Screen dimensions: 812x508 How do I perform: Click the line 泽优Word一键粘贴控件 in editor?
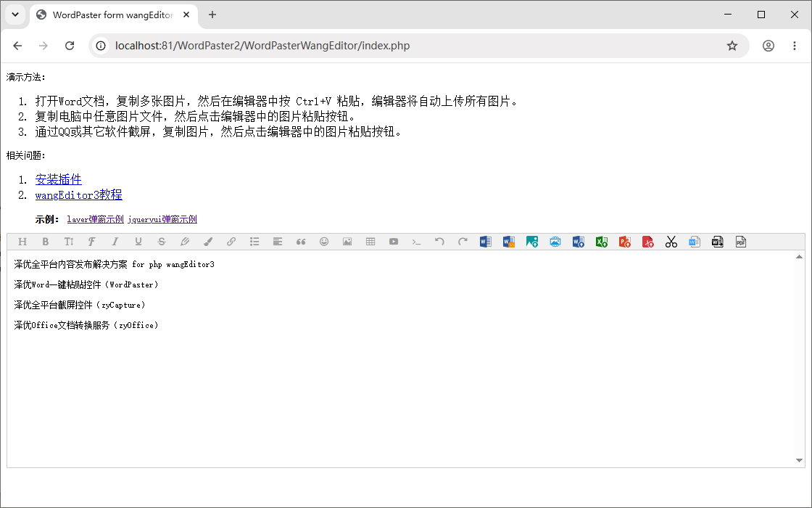coord(86,284)
